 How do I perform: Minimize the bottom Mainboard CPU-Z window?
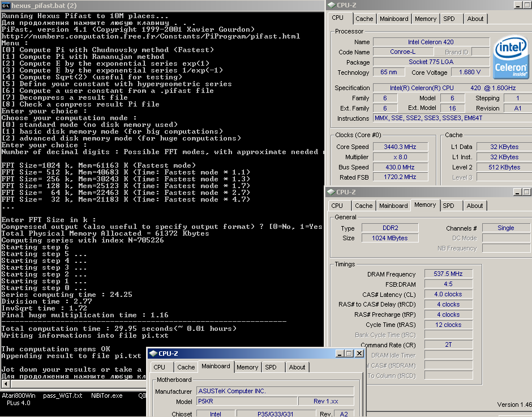coord(340,354)
